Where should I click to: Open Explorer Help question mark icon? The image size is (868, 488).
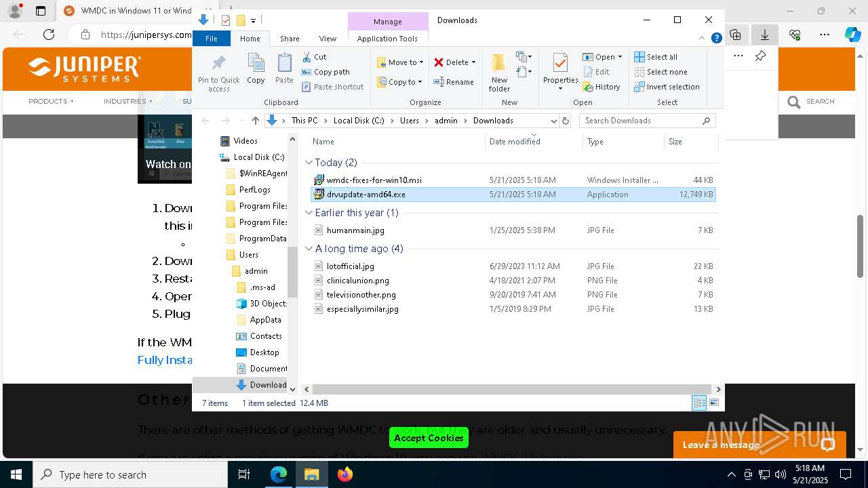point(716,39)
